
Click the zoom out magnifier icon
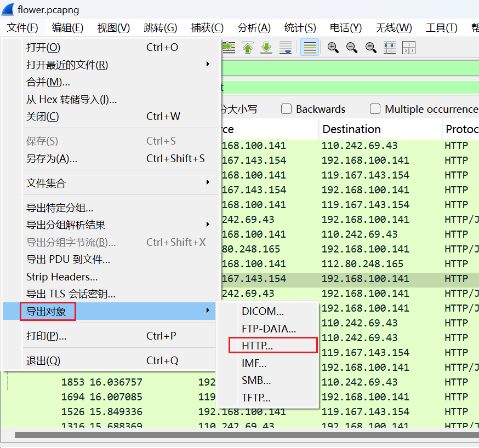(352, 48)
